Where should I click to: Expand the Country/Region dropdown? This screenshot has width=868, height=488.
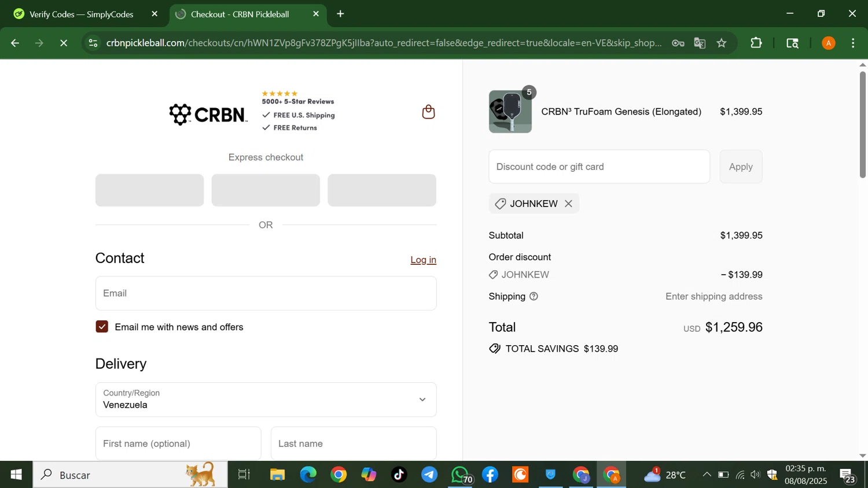[x=266, y=400]
